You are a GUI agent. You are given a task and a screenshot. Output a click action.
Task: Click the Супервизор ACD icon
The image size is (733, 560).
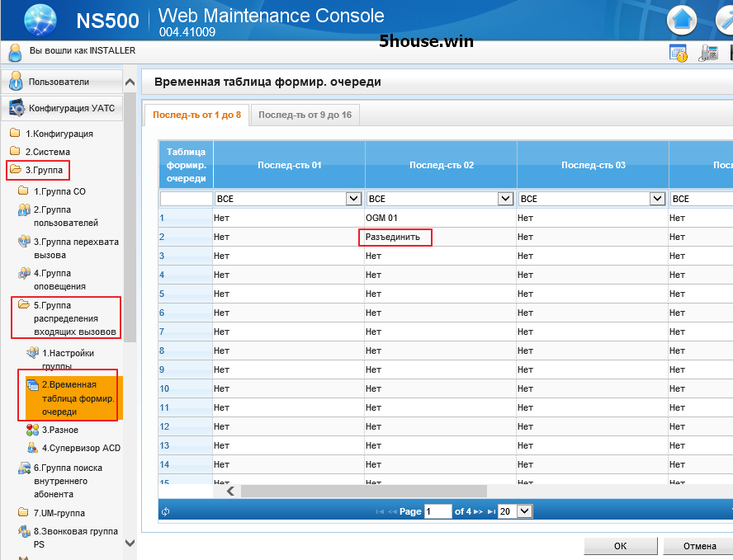[32, 448]
